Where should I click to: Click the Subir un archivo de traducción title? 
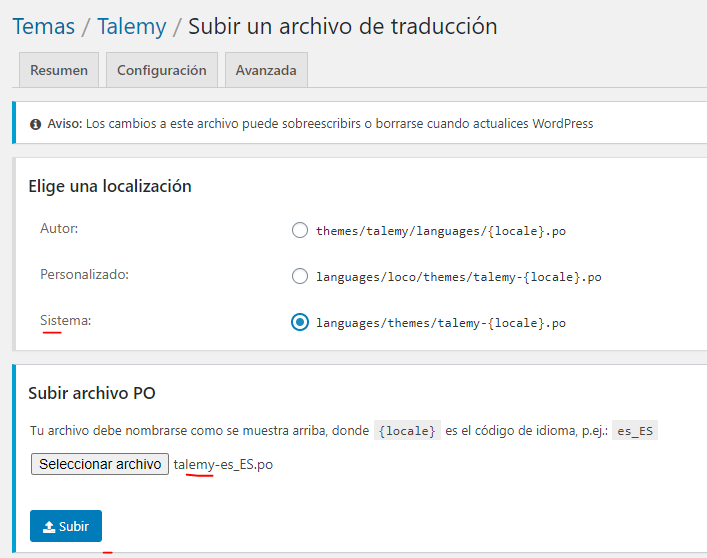343,26
